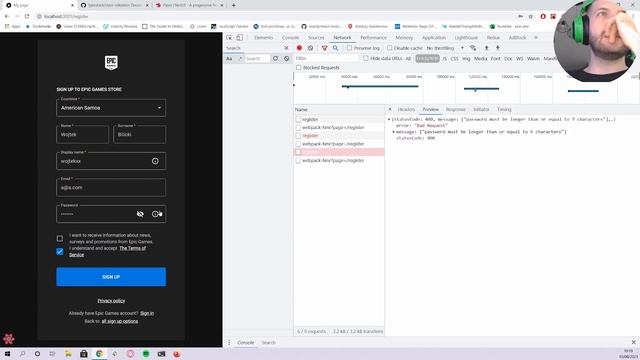Enable the Preserve log checkbox
The width and height of the screenshot is (640, 360).
pos(349,48)
